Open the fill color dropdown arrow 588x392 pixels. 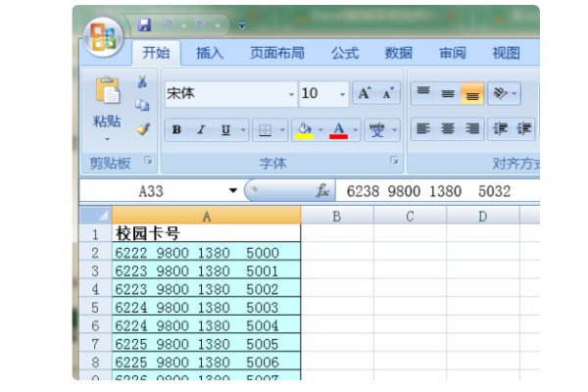[320, 129]
